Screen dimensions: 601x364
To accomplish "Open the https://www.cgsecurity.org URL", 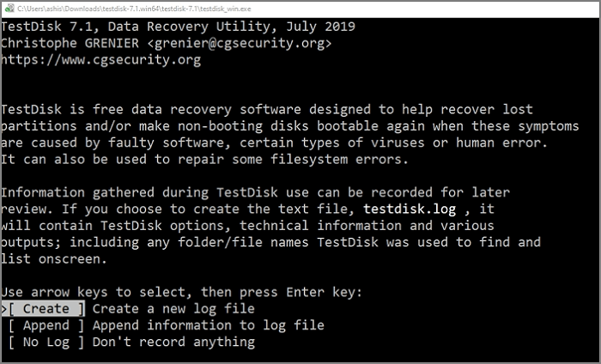I will (x=101, y=60).
